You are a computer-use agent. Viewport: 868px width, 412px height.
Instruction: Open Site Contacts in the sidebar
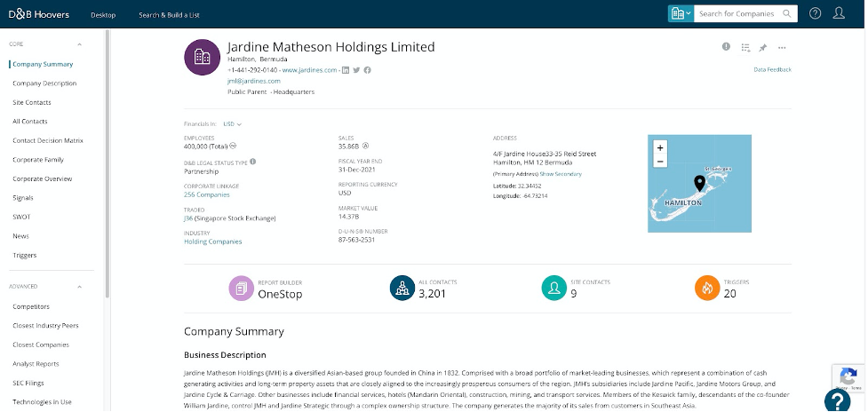pos(32,102)
